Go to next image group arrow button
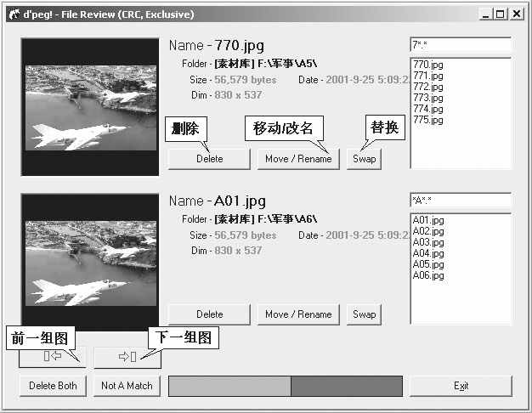This screenshot has height=413, width=532. [127, 356]
